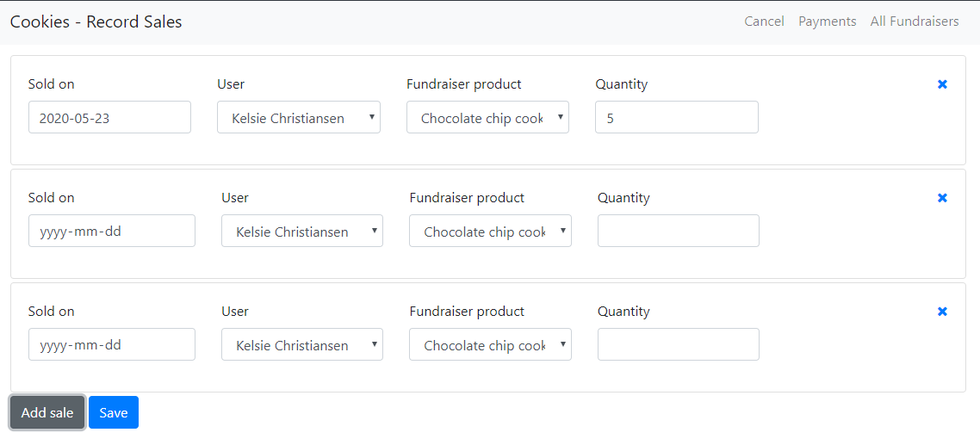Open the User dropdown in third sale row
Screen dimensions: 980x445
pyautogui.click(x=301, y=345)
